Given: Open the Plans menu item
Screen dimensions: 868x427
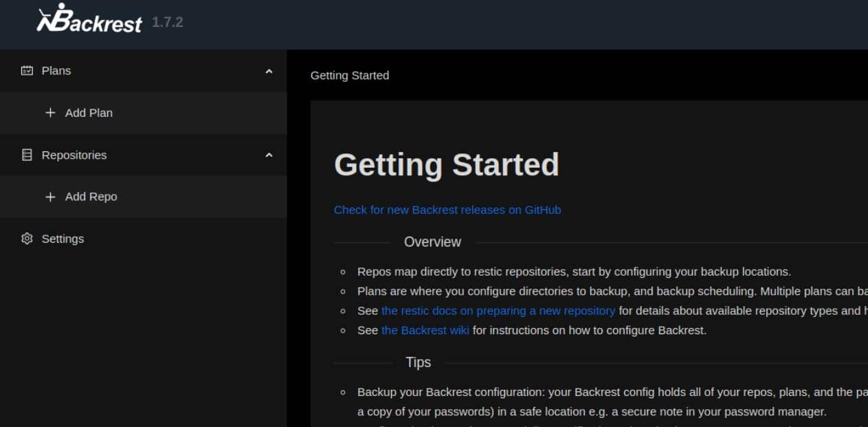Looking at the screenshot, I should pyautogui.click(x=144, y=71).
